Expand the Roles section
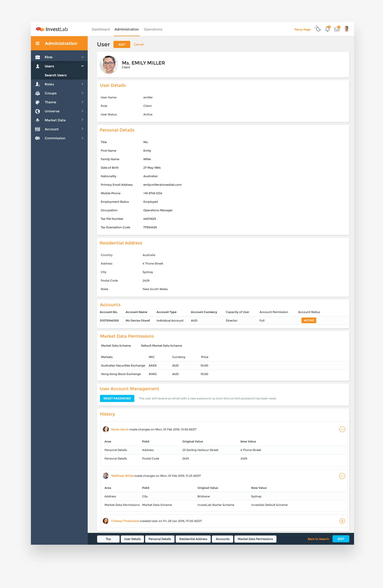The height and width of the screenshot is (588, 383). click(x=82, y=84)
